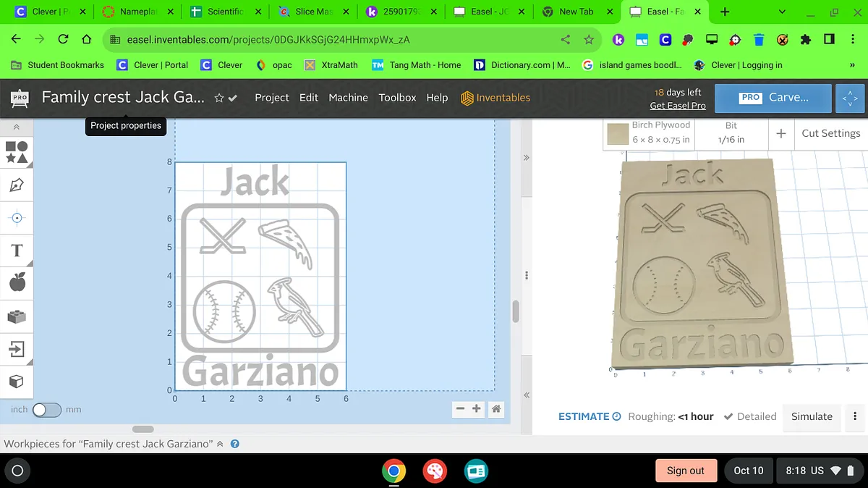Open the Machine menu
The image size is (868, 488).
(x=348, y=98)
